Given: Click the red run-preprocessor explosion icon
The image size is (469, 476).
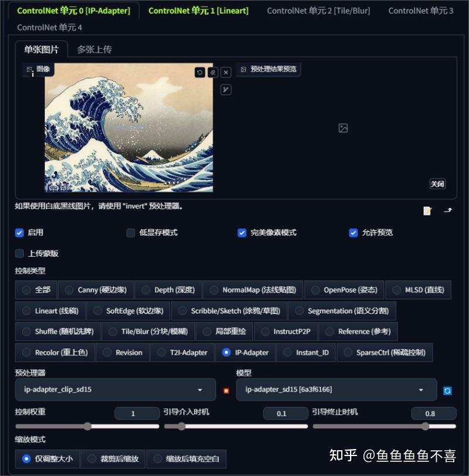Looking at the screenshot, I should [x=226, y=390].
